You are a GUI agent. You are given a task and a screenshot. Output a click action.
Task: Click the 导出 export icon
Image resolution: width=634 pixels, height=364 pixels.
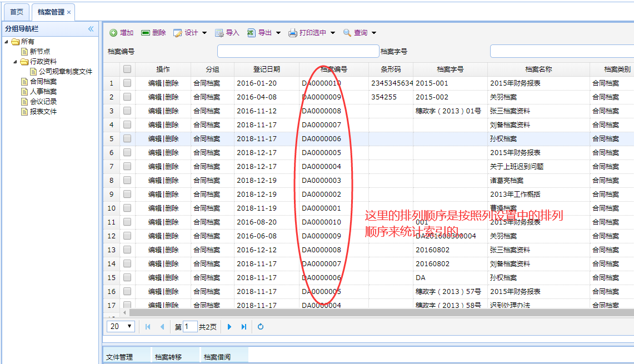[x=251, y=33]
